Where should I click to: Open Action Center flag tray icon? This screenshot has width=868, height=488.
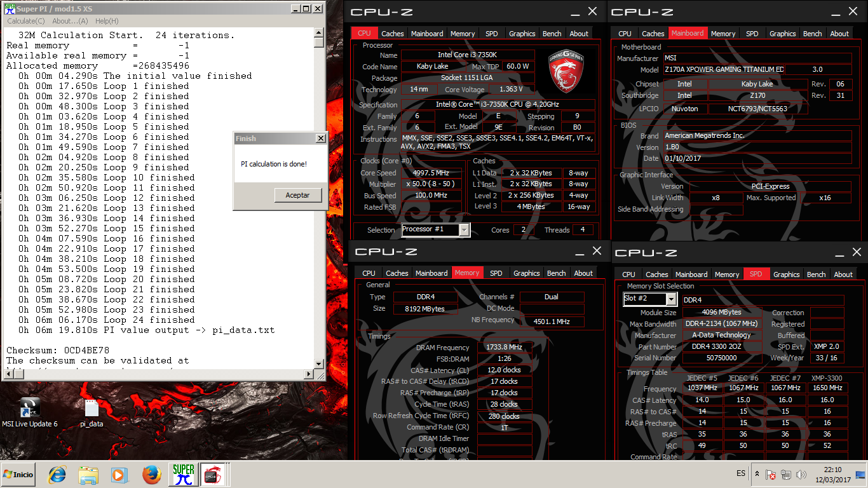point(771,474)
